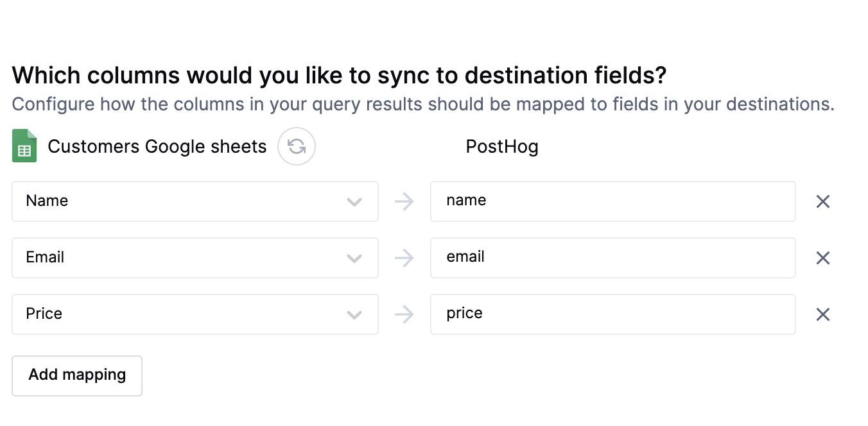
Task: Delete the Email mapping row
Action: [x=823, y=258]
